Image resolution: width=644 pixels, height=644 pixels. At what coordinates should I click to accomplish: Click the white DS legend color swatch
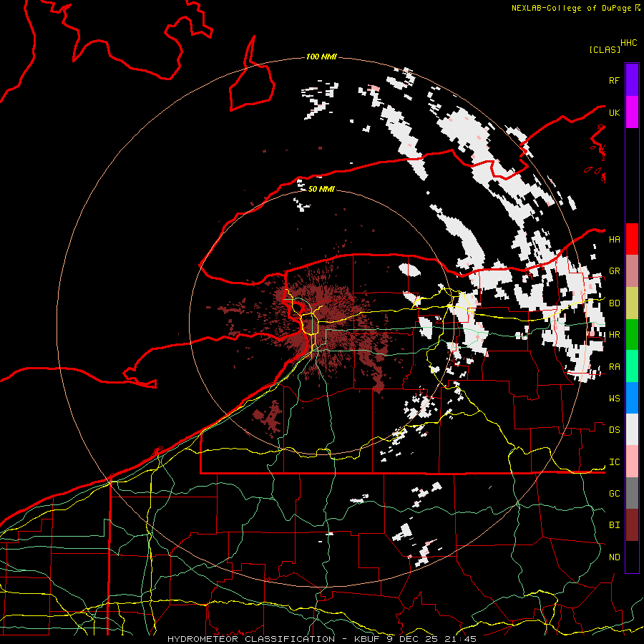coord(632,429)
